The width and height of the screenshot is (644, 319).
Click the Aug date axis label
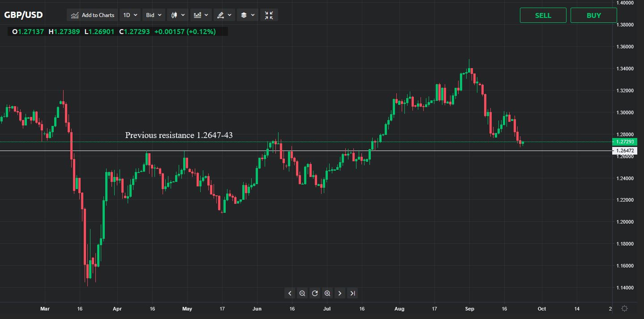pos(399,309)
